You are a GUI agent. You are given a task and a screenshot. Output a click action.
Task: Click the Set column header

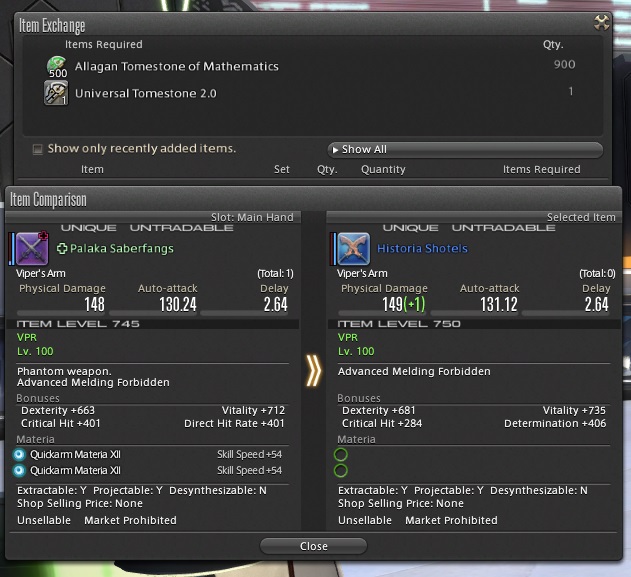coord(282,169)
